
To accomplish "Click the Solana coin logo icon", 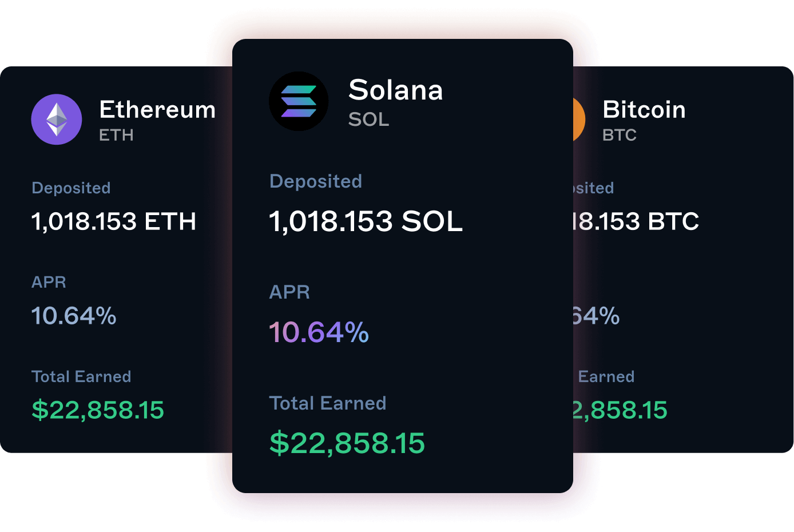I will 299,101.
